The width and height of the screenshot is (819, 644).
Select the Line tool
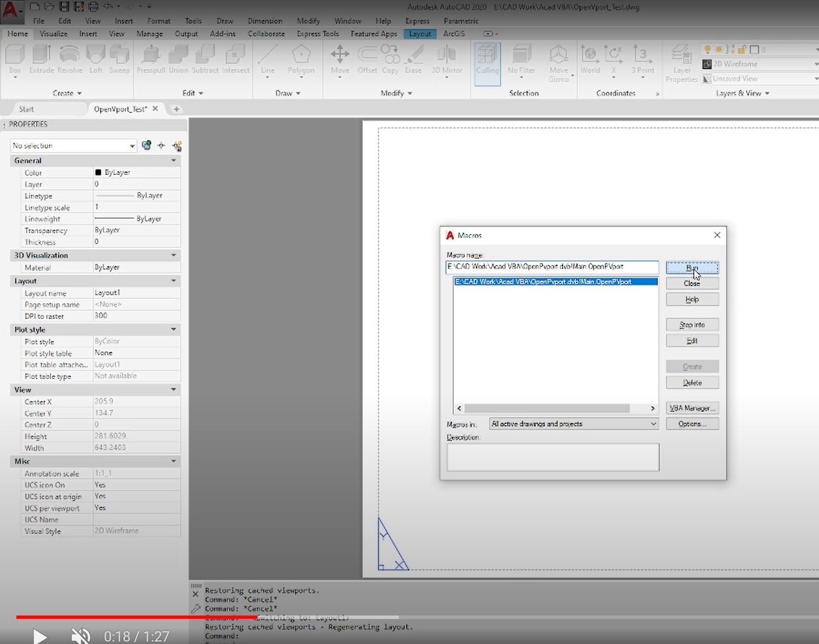[267, 58]
